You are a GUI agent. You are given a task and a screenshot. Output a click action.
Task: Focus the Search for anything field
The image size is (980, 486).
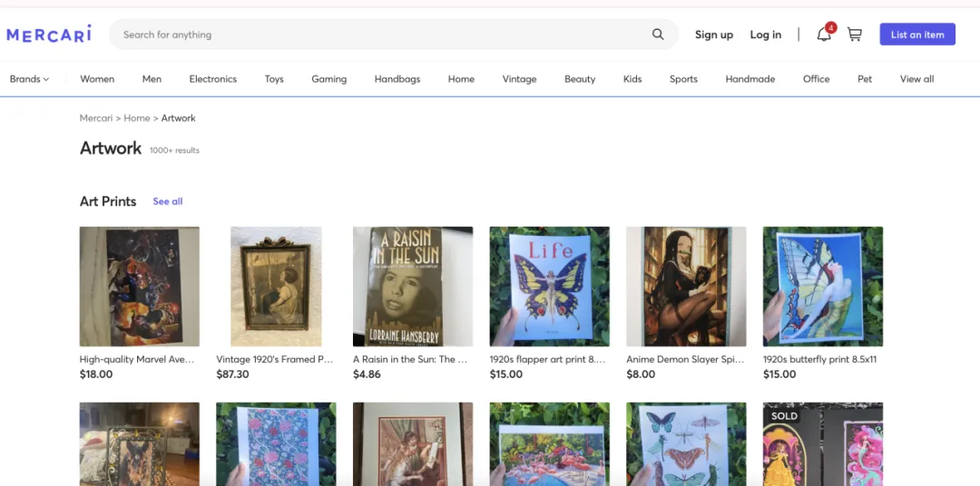tap(381, 34)
